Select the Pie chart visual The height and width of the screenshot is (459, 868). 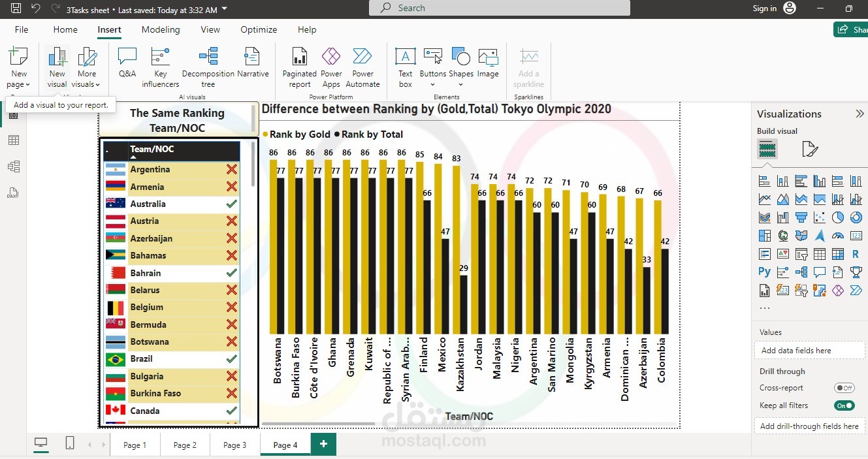coord(837,217)
